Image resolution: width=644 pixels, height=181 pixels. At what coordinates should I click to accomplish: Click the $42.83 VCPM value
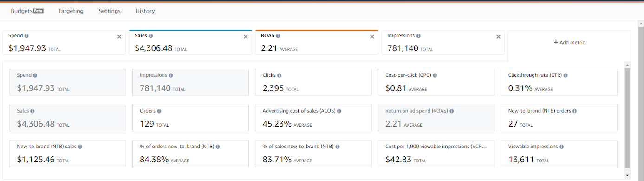399,160
